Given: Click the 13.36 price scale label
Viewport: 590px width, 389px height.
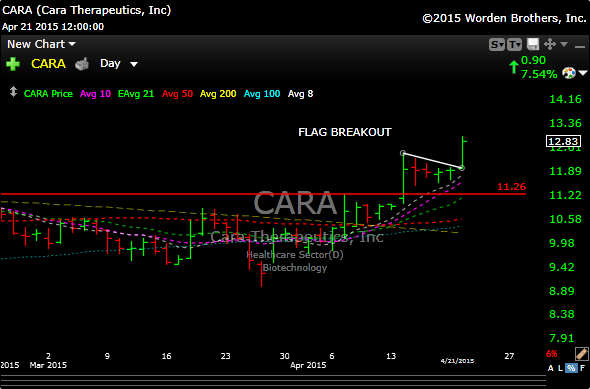Looking at the screenshot, I should point(565,123).
